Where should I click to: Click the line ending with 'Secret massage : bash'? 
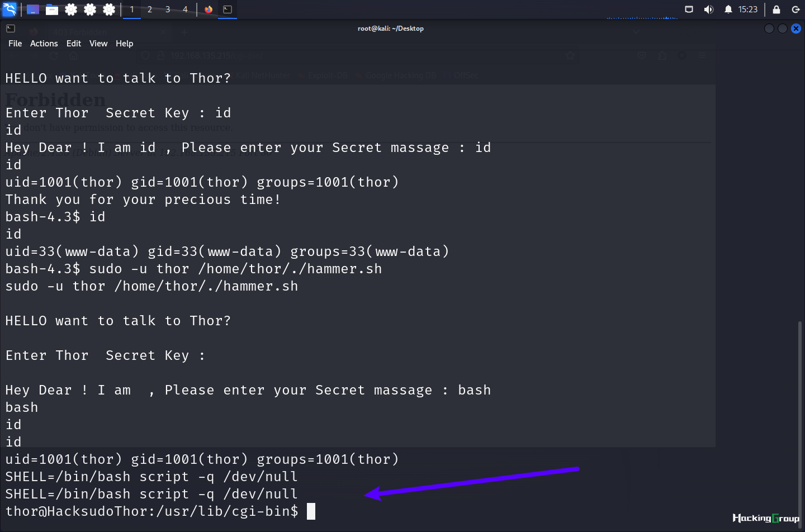(248, 390)
